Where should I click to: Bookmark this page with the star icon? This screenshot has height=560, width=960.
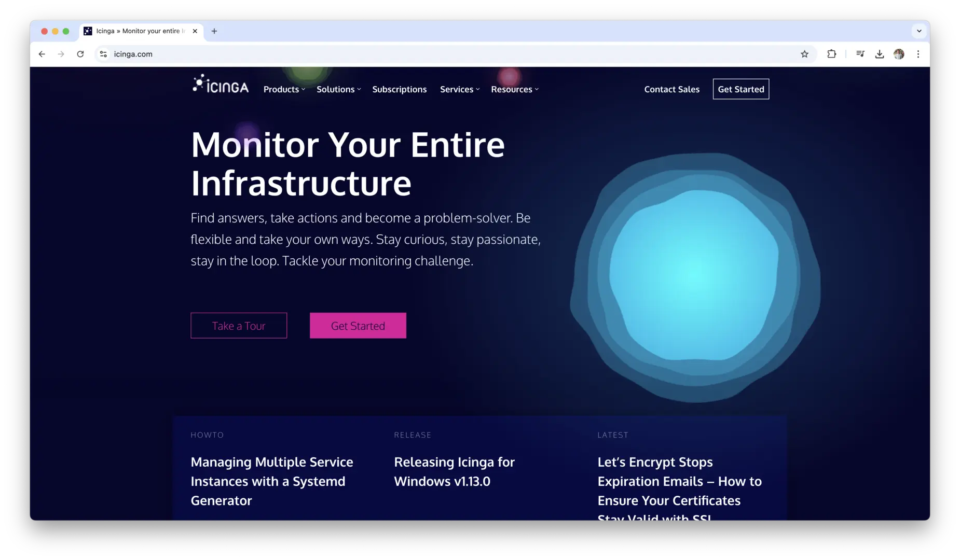tap(804, 54)
